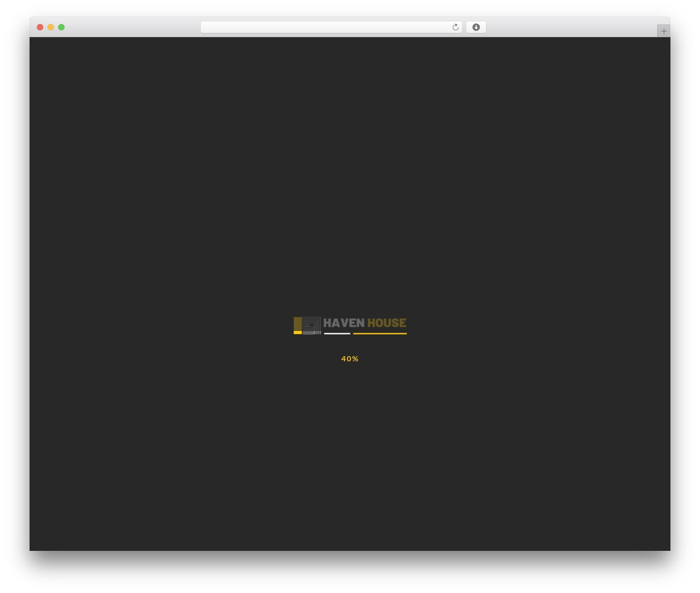Minimize the window with the yellow button

50,27
